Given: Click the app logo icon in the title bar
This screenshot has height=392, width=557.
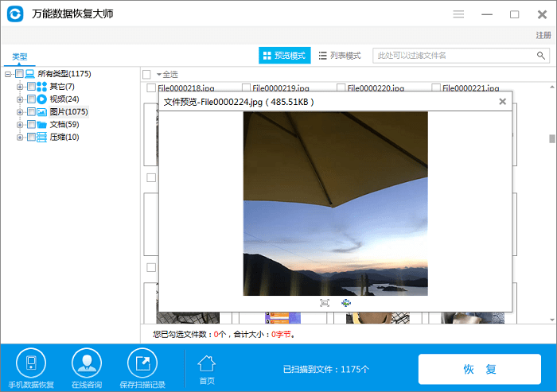Looking at the screenshot, I should click(15, 14).
